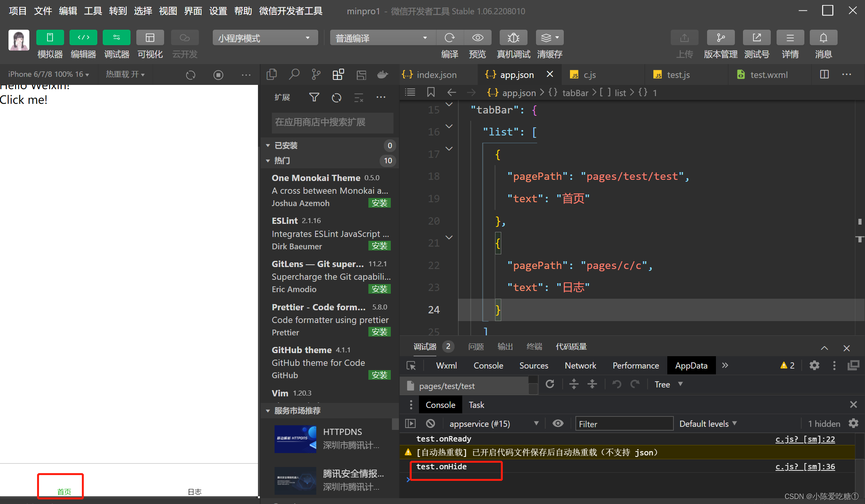The image size is (865, 504).
Task: Click the extensions filter funnel icon
Action: 314,98
